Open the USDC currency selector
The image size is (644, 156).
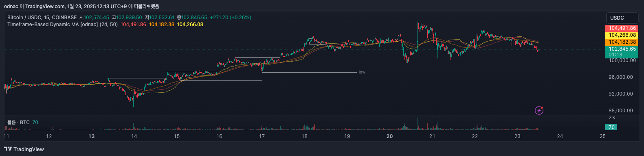point(622,18)
